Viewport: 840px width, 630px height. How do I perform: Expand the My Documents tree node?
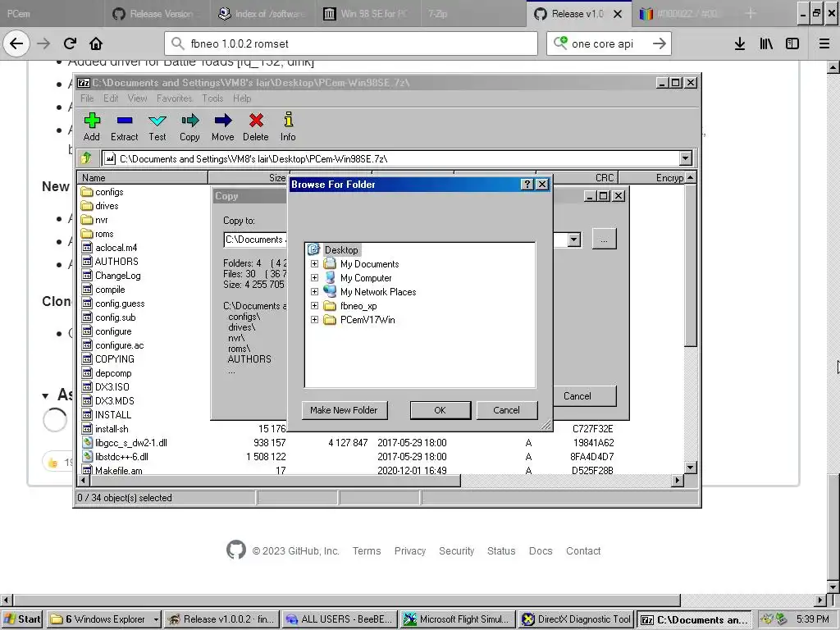tap(314, 264)
